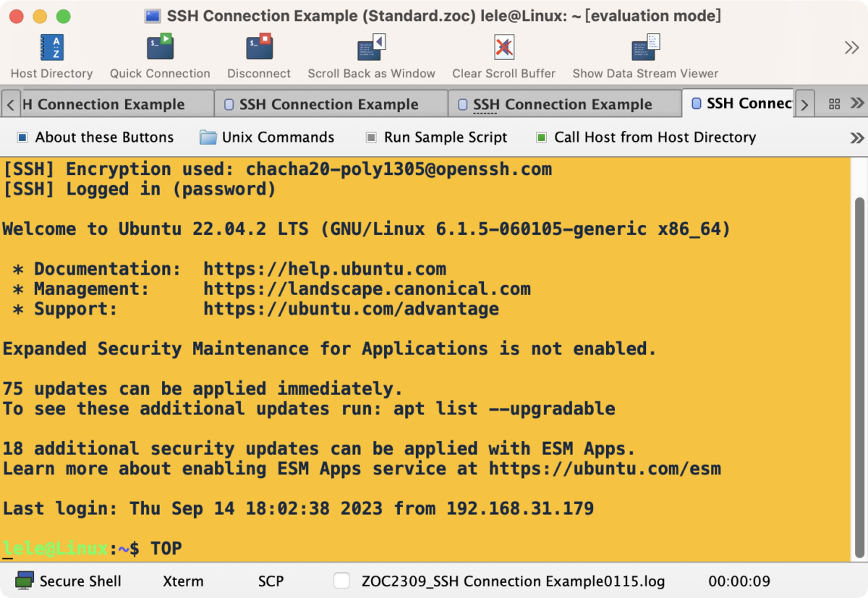Start a Quick Connection
Image resolution: width=868 pixels, height=598 pixels.
click(x=160, y=56)
